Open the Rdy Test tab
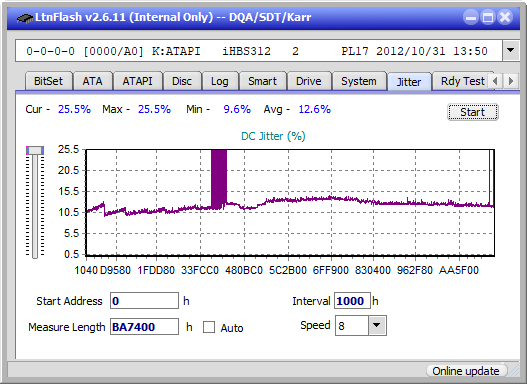The width and height of the screenshot is (527, 384). 462,81
